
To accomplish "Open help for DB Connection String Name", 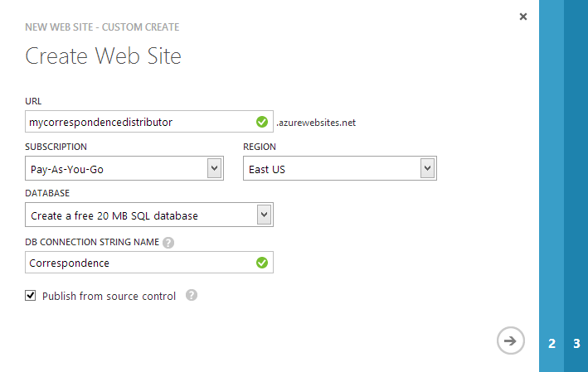I will click(168, 243).
